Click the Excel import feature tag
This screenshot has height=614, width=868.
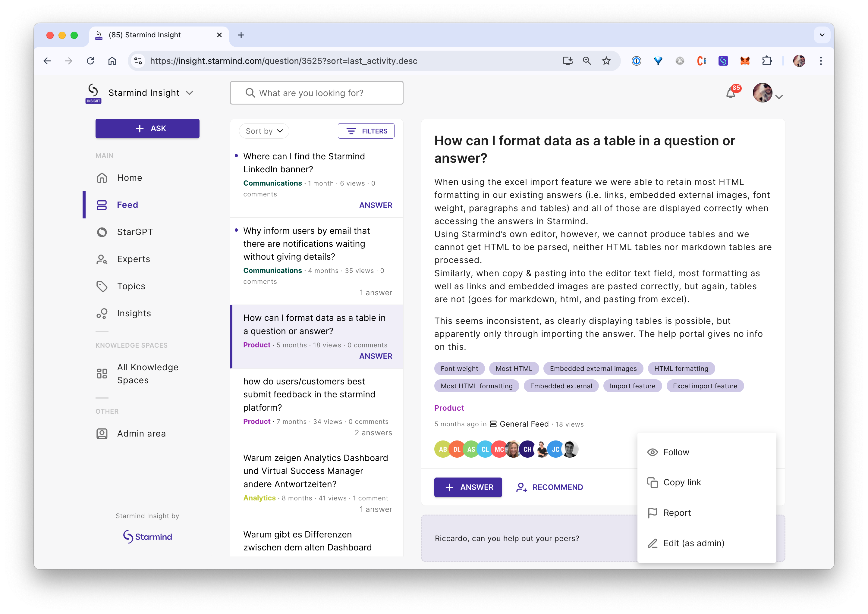(705, 386)
